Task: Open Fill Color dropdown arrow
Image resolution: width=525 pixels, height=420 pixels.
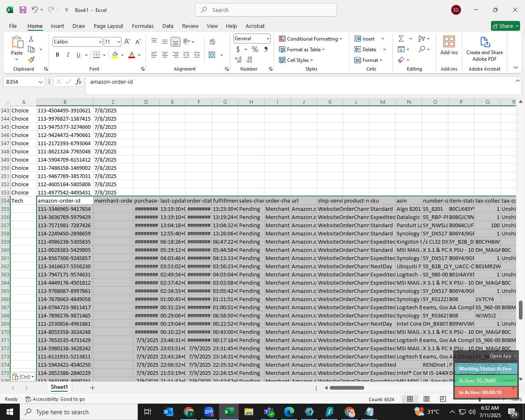Action: (122, 55)
